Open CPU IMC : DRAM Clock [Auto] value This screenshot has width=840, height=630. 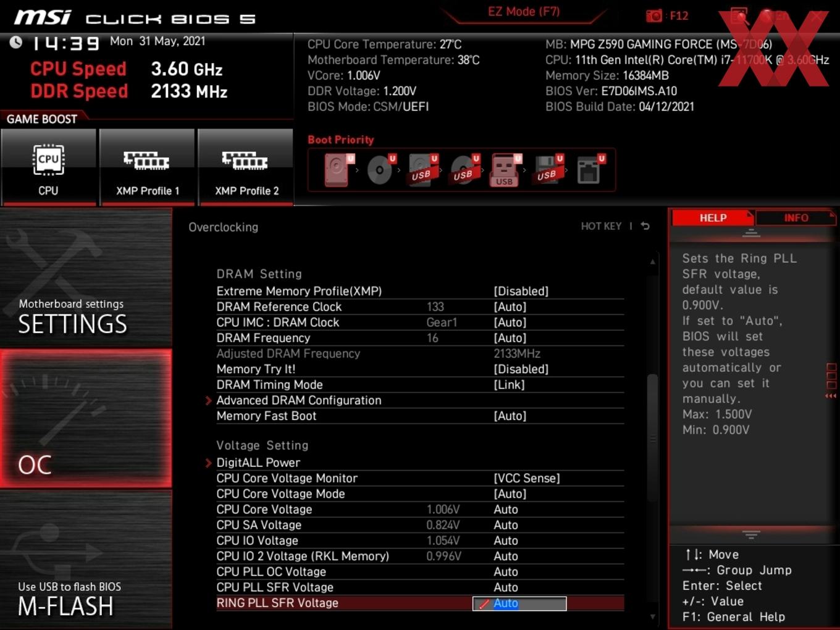tap(510, 322)
